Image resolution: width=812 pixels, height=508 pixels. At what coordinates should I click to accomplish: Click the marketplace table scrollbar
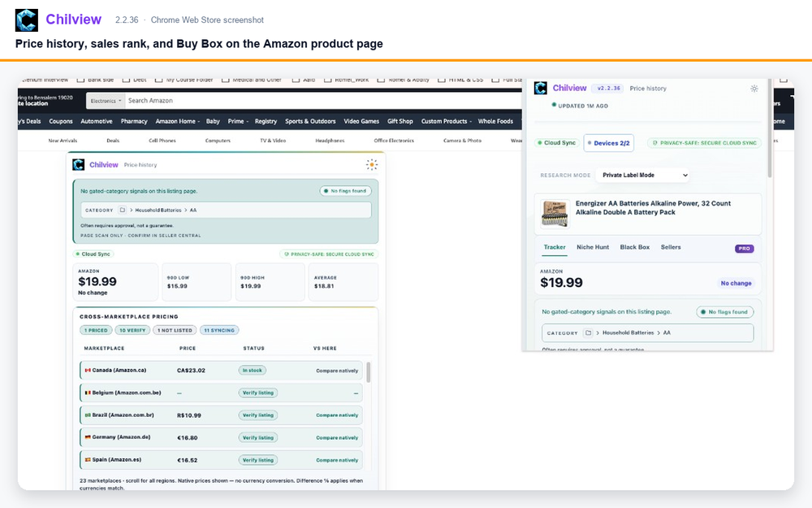[x=369, y=372]
